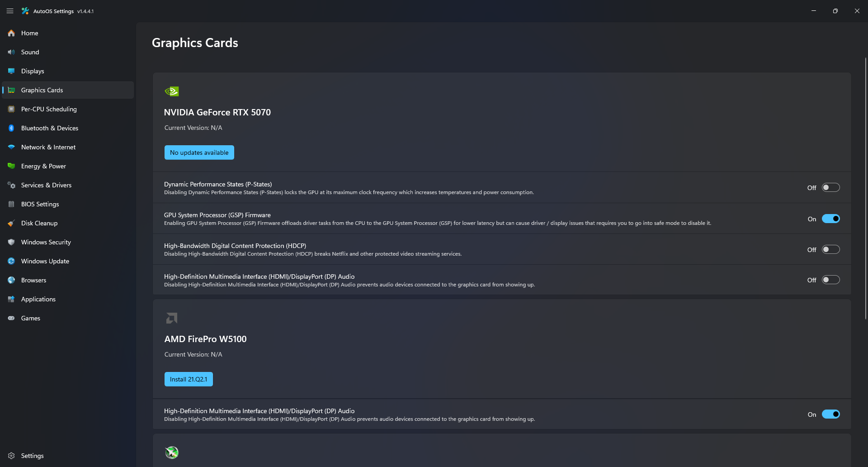Restore down the AutoOS Settings window
868x467 pixels.
click(835, 11)
